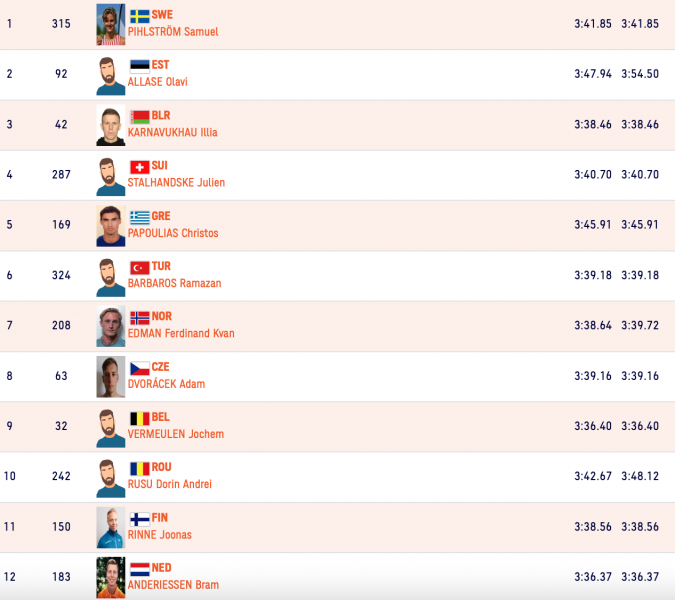Open KARNAVUKHAU Illia profile link
Viewport: 675px width, 600px height.
[x=173, y=133]
